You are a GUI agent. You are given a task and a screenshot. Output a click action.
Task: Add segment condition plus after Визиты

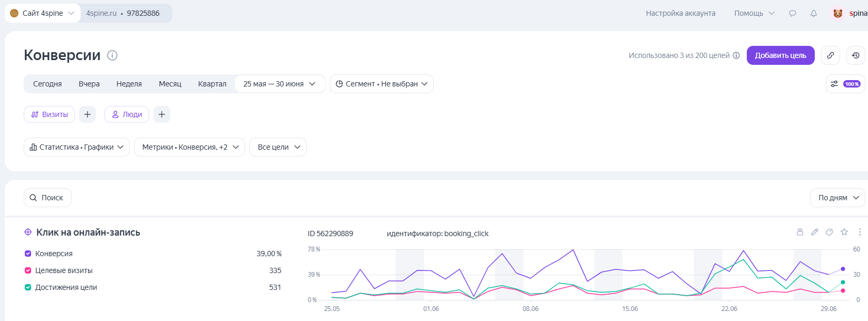tap(87, 114)
